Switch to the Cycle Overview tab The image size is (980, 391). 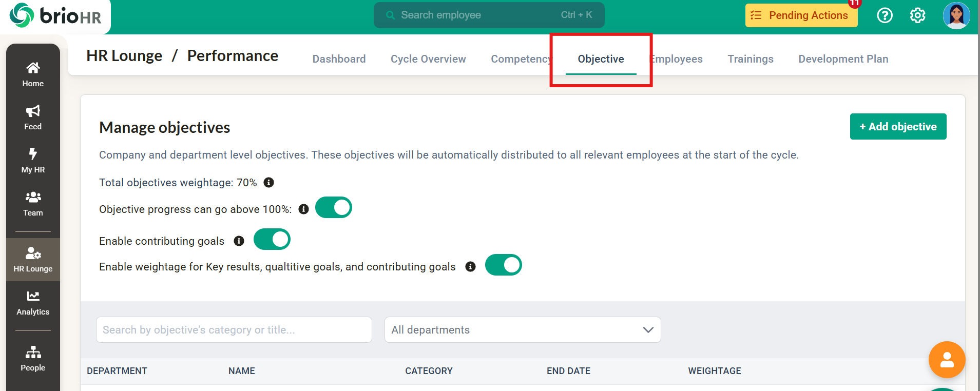[428, 59]
